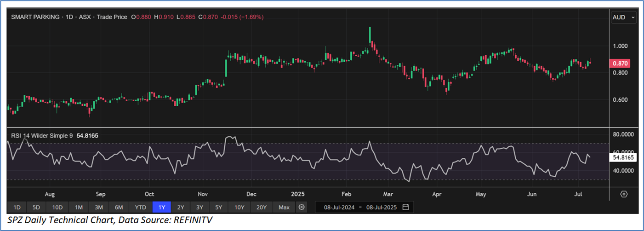This screenshot has height=231, width=644.
Task: Set range to 6M
Action: (x=118, y=207)
